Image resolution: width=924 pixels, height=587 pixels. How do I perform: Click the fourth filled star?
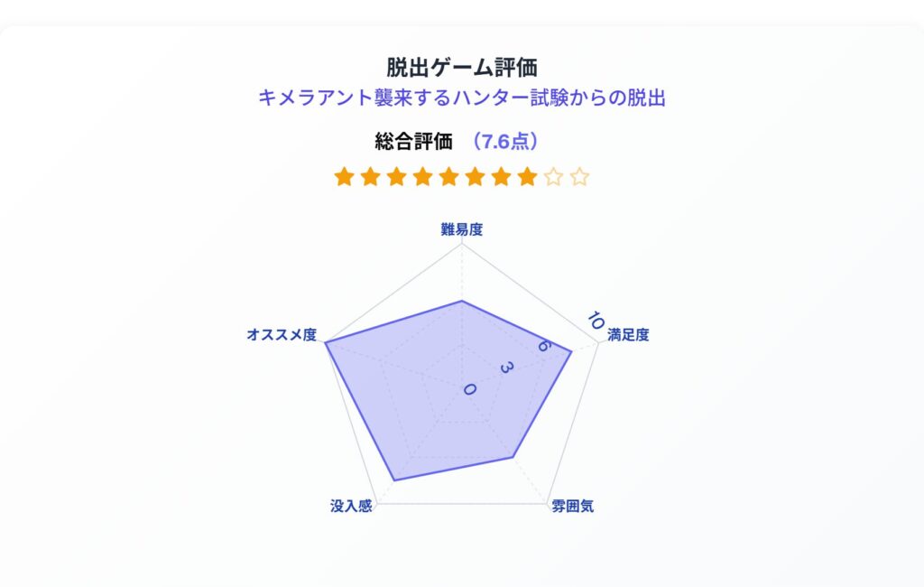(422, 176)
